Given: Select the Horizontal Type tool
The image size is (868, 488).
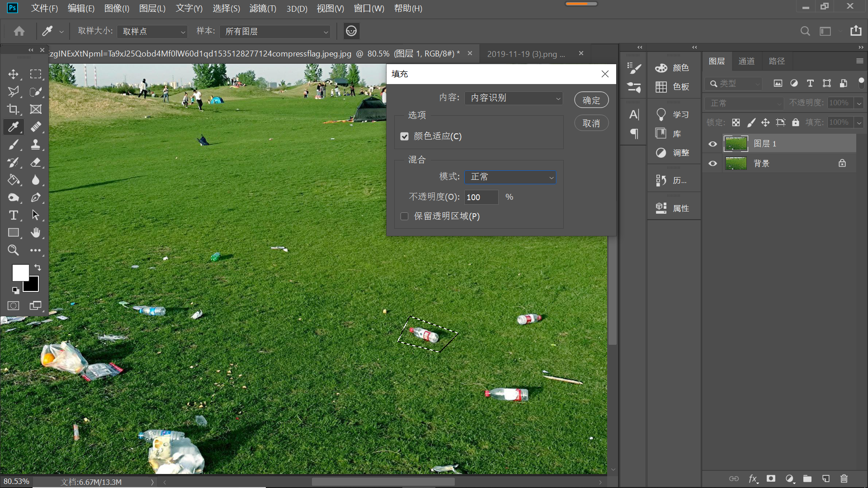Looking at the screenshot, I should pyautogui.click(x=14, y=215).
